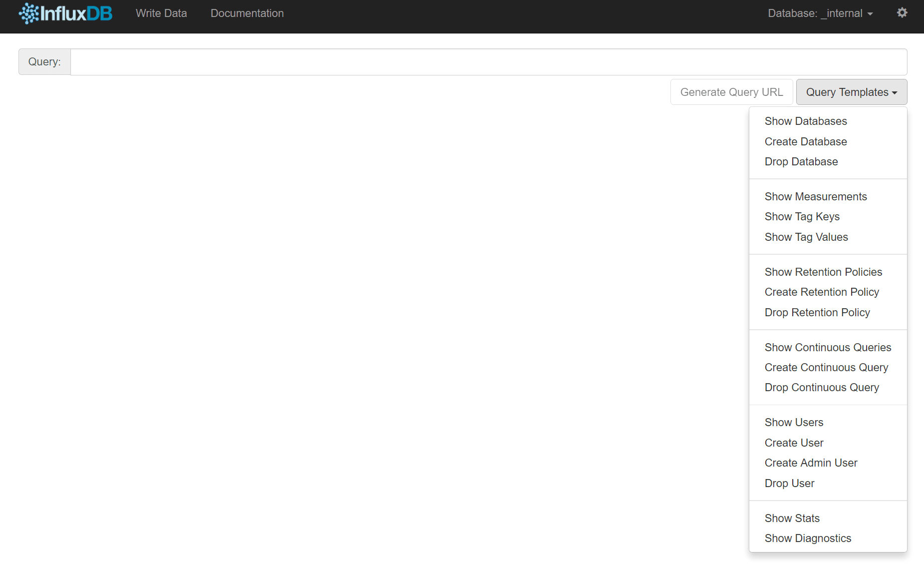Open the Write Data dialog

pyautogui.click(x=161, y=13)
